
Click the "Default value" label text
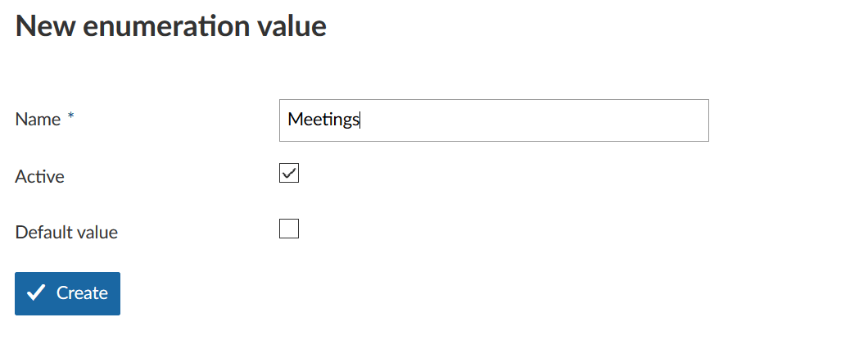pyautogui.click(x=66, y=232)
